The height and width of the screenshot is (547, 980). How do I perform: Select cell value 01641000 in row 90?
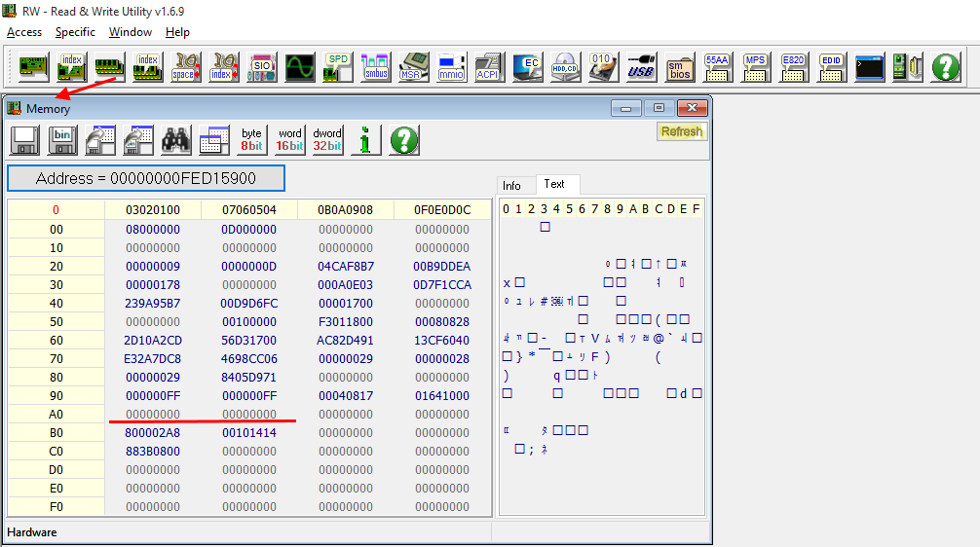442,395
